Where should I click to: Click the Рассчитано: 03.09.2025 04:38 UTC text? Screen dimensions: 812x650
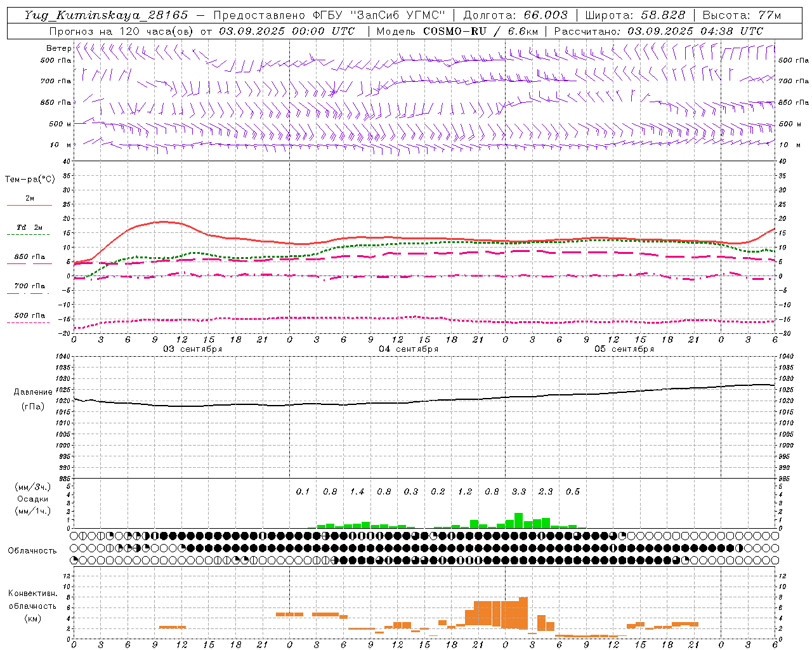pos(658,31)
